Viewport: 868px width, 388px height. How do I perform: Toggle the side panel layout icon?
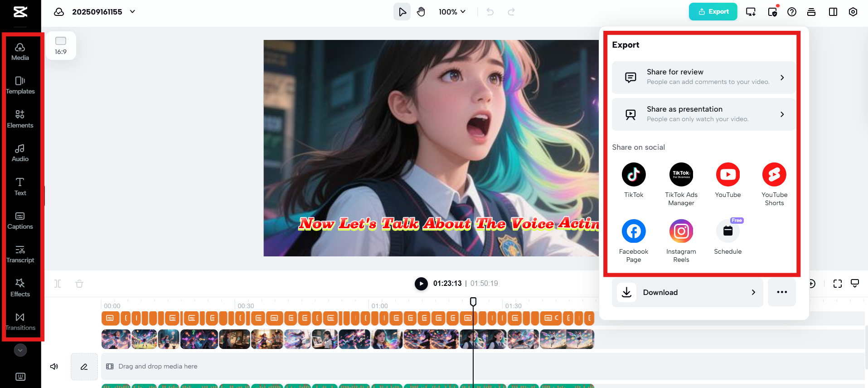(833, 12)
